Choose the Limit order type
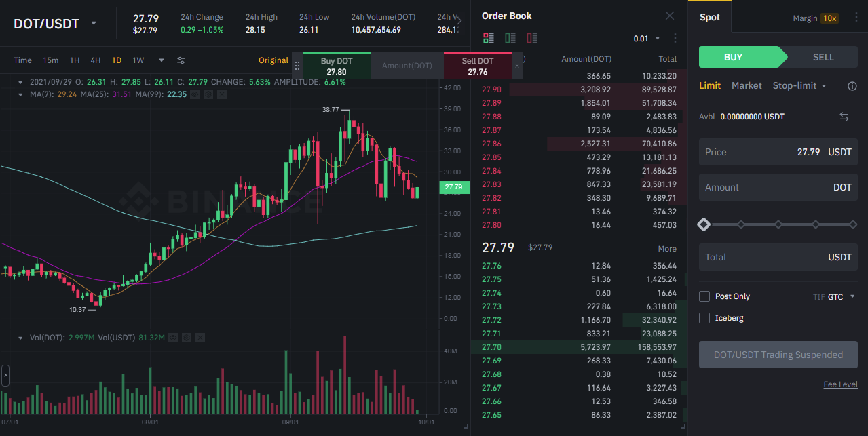Screen dimensions: 868x436 click(x=710, y=86)
